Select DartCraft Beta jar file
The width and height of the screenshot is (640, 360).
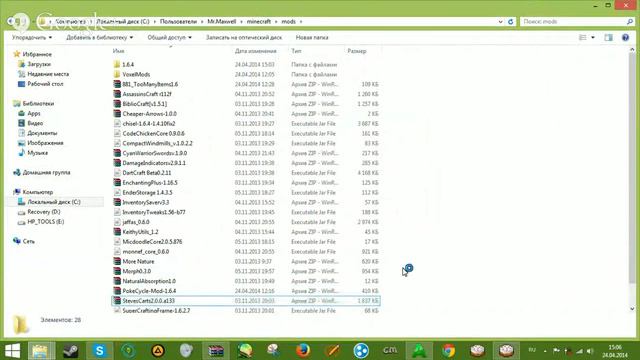tap(147, 173)
